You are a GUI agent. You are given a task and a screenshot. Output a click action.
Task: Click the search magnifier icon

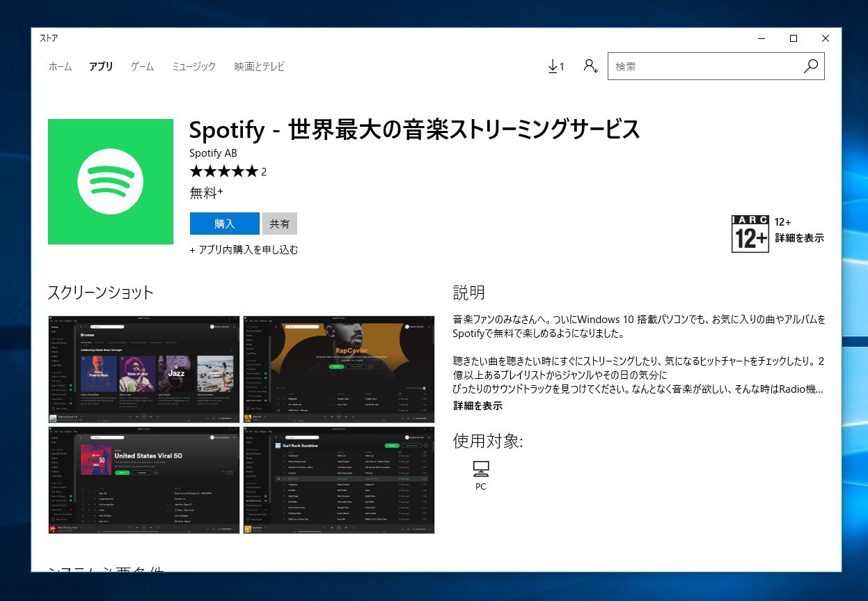(810, 66)
